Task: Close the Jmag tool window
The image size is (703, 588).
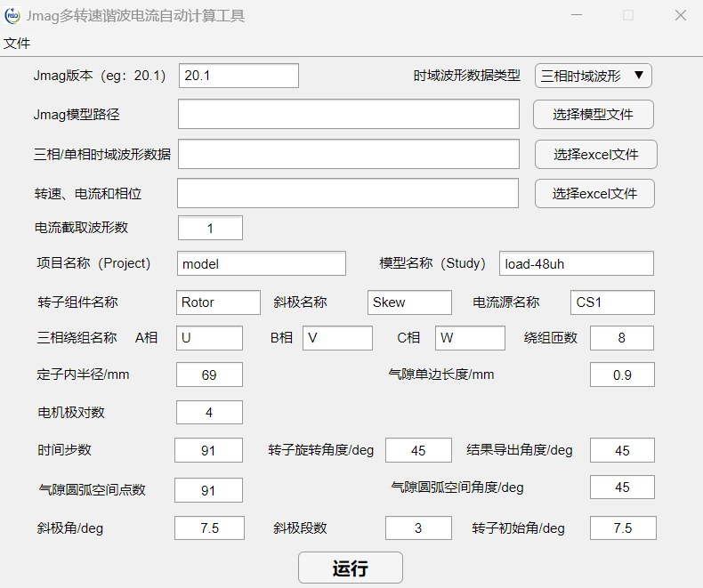Action: (680, 16)
